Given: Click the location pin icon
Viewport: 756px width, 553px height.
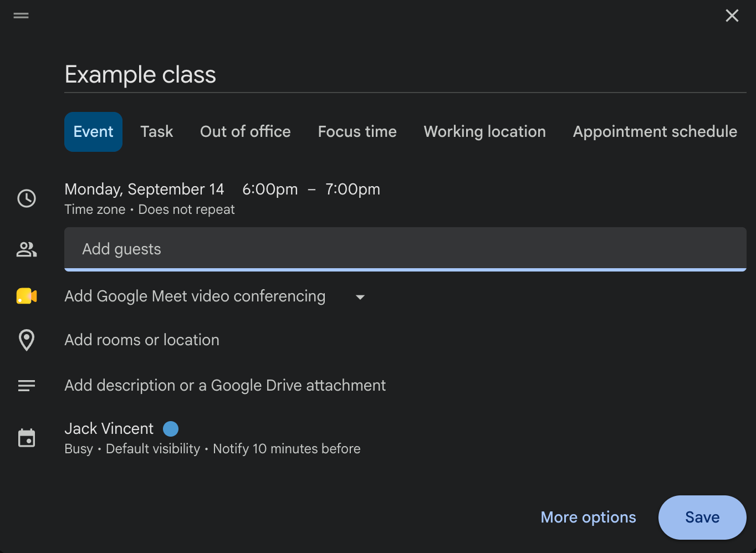Looking at the screenshot, I should pyautogui.click(x=27, y=340).
